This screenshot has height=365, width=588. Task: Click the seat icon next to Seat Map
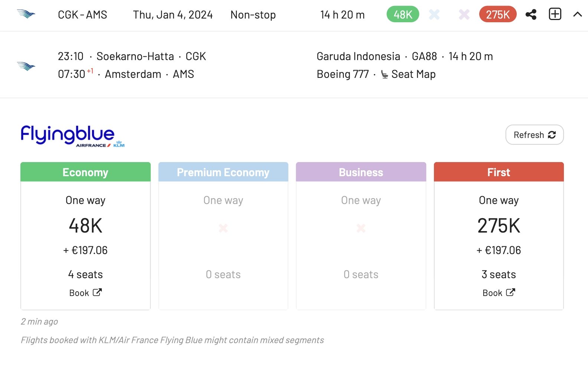pos(385,75)
